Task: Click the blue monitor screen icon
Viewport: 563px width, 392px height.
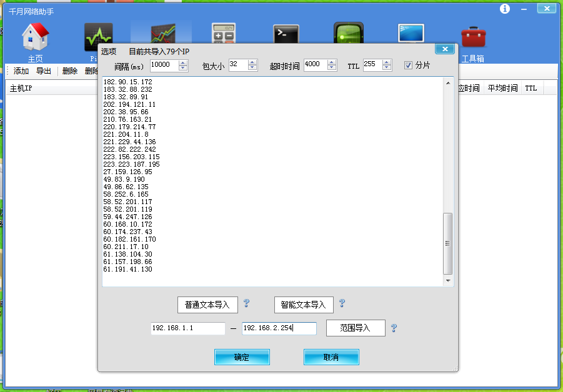Action: tap(411, 36)
